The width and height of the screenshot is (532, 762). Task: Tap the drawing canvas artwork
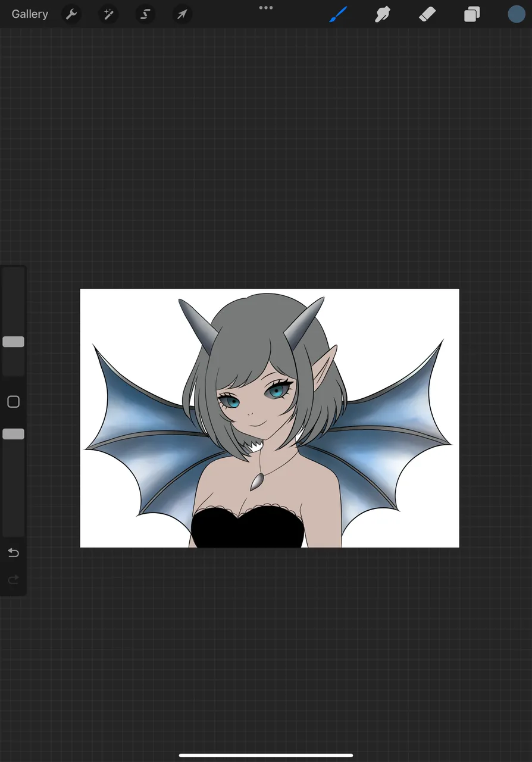[x=270, y=418]
